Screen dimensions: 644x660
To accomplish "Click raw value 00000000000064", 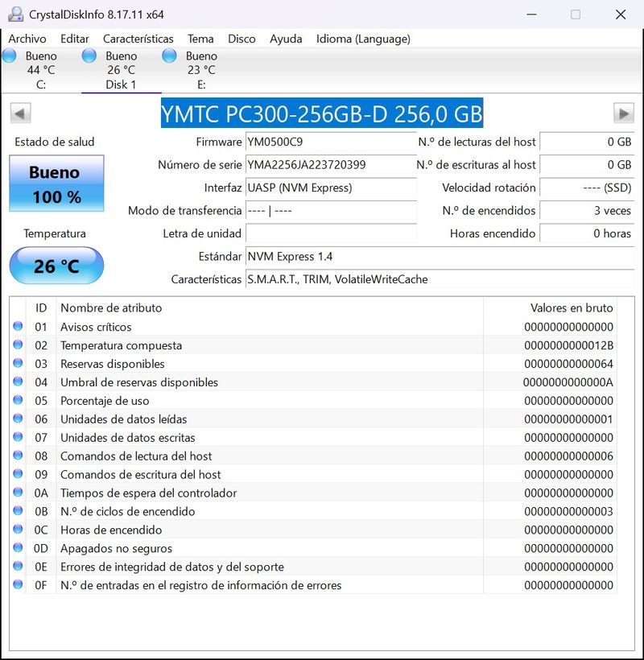I will (x=568, y=364).
